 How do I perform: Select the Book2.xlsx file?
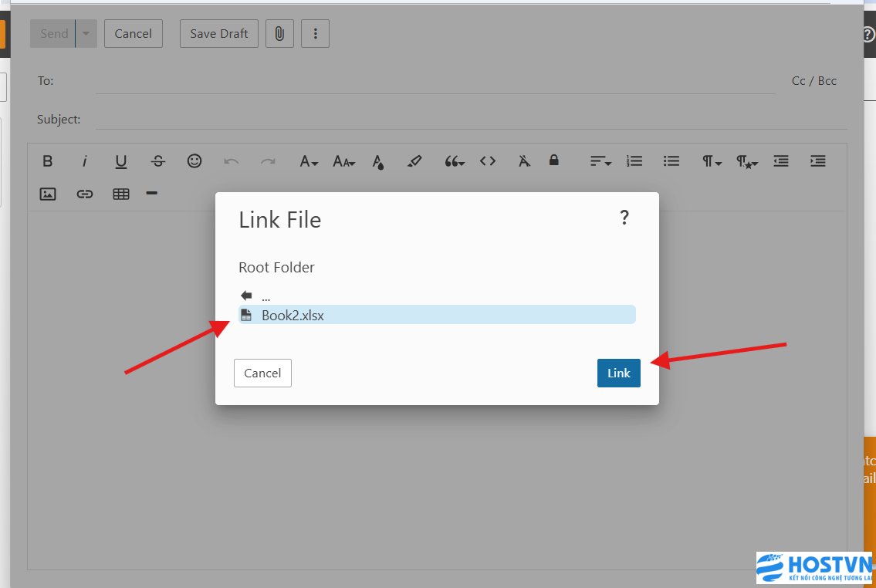tap(293, 315)
